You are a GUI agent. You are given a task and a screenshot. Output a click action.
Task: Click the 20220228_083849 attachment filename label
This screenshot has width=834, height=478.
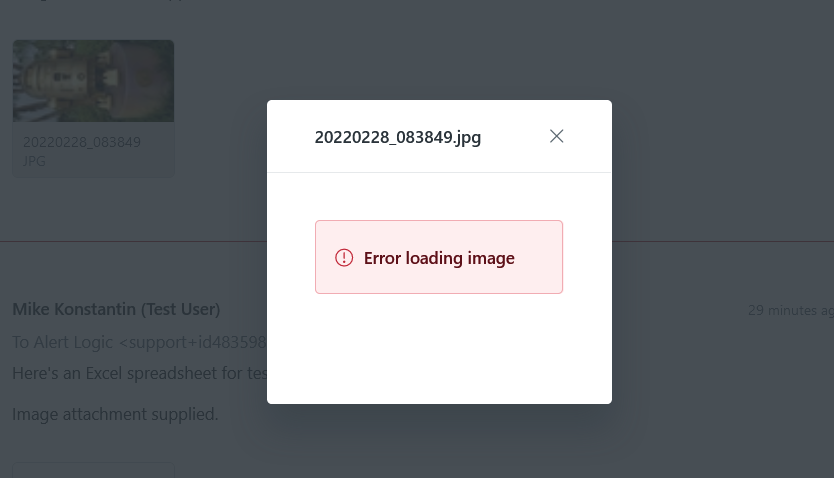pyautogui.click(x=82, y=142)
